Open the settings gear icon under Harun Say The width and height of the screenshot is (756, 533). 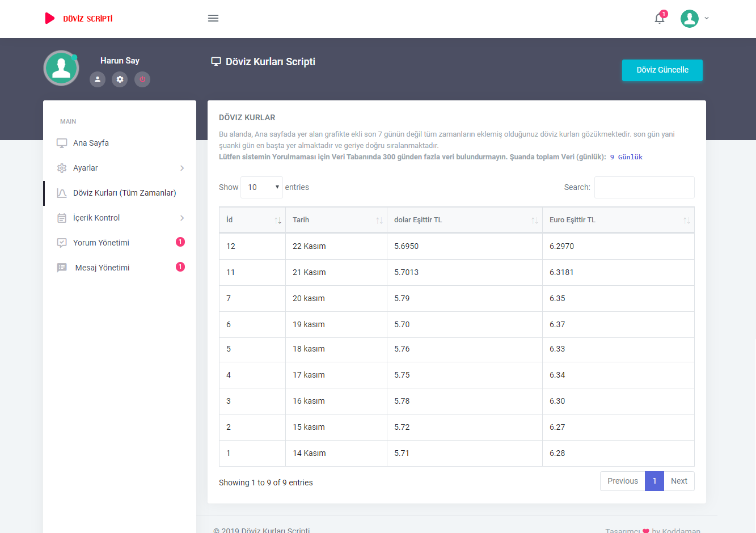[x=120, y=79]
